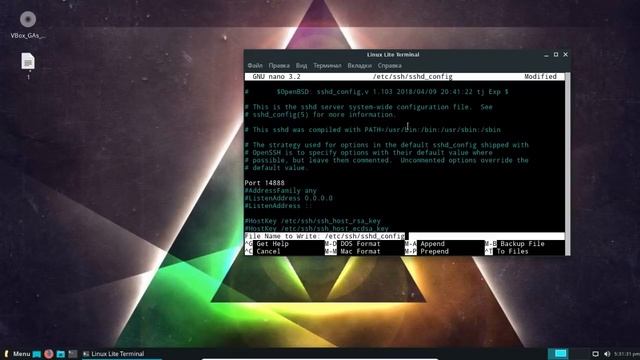The width and height of the screenshot is (640, 360).
Task: Click Prepend shortcut label
Action: coord(434,251)
